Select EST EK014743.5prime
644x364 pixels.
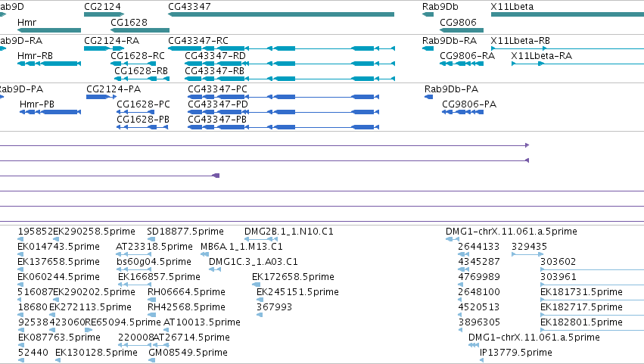(x=58, y=247)
